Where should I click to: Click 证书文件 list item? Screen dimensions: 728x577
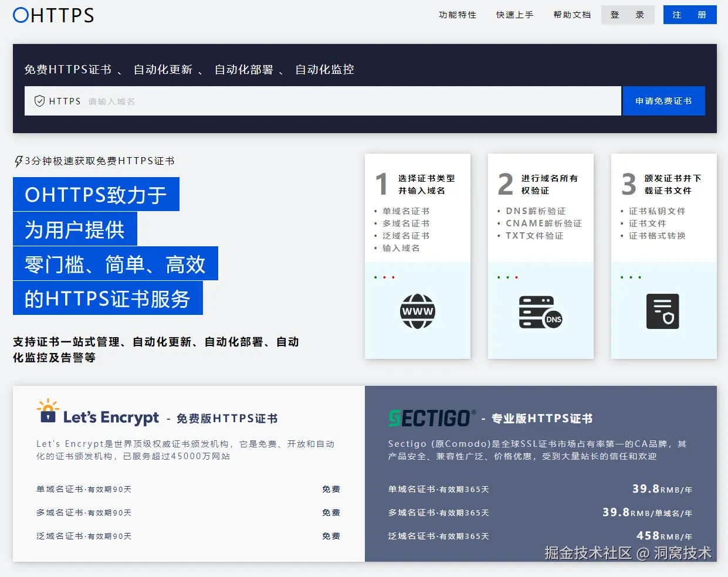(648, 223)
